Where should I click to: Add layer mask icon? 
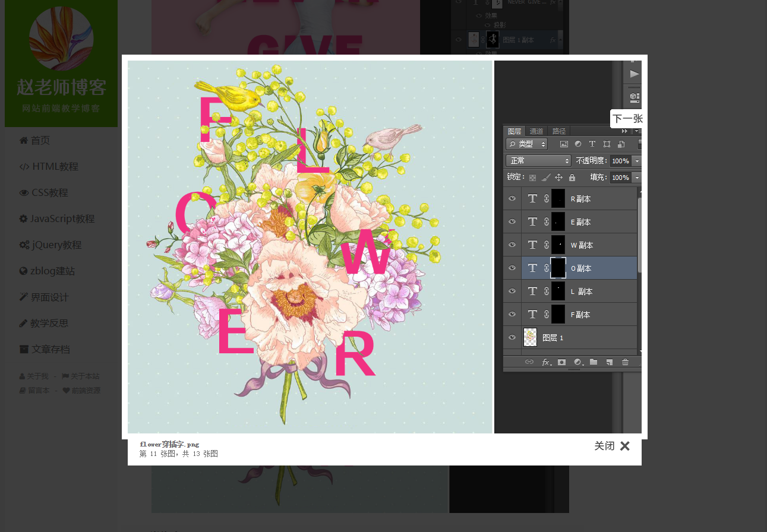tap(561, 362)
